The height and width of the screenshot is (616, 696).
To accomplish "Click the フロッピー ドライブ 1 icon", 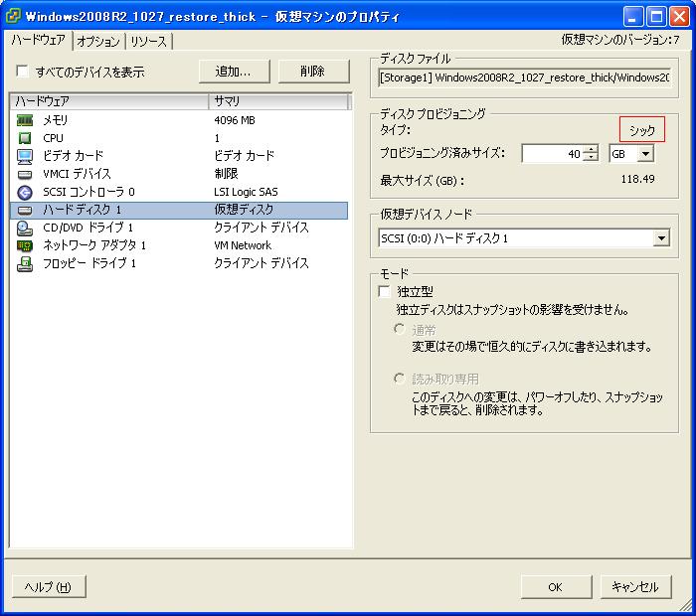I will [x=25, y=264].
